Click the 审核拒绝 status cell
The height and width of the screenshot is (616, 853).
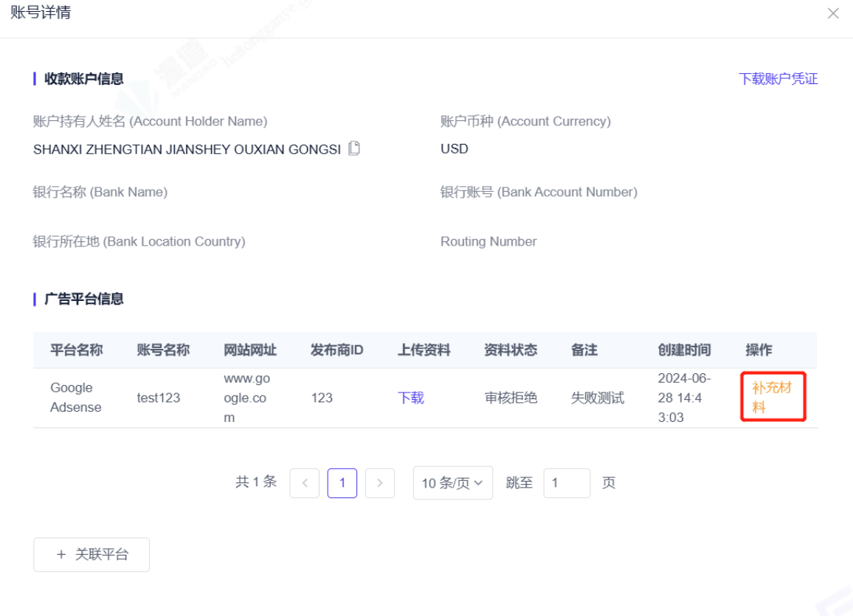pos(511,398)
